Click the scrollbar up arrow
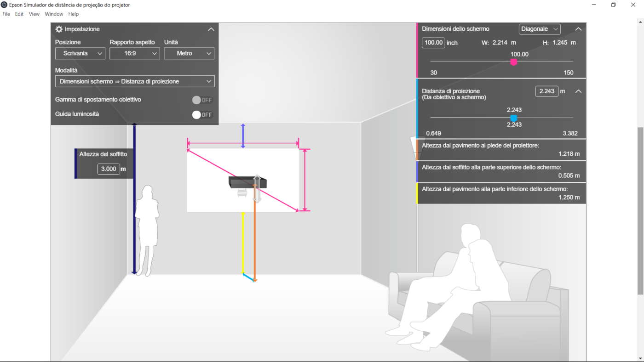Image resolution: width=644 pixels, height=362 pixels. 640,23
